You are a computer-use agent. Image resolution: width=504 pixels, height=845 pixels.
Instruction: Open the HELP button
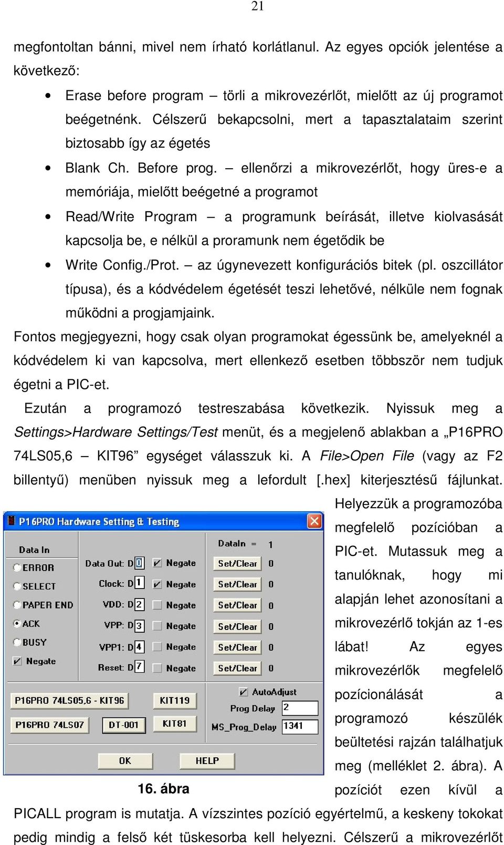point(207,760)
